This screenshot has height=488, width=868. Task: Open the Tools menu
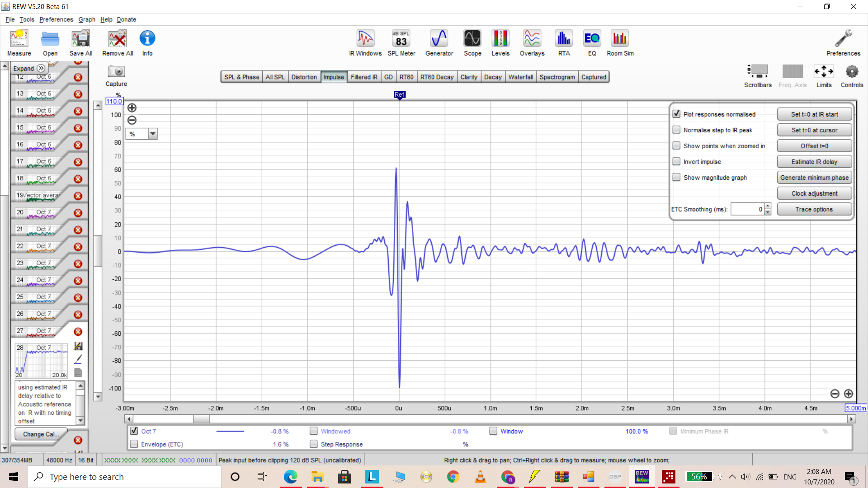[x=27, y=19]
